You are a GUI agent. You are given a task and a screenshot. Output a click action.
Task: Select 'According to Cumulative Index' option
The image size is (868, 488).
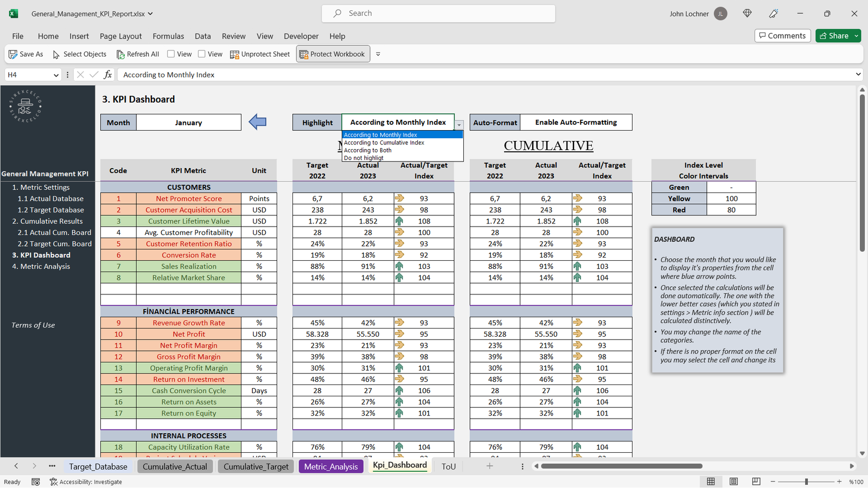coord(384,143)
